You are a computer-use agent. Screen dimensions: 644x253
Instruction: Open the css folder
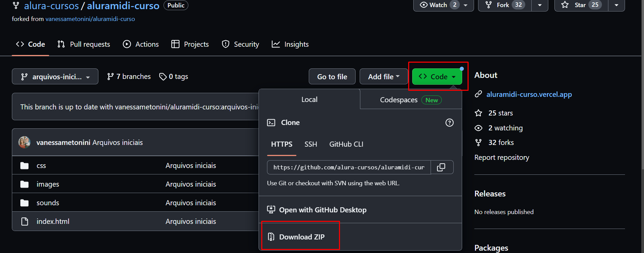(41, 166)
